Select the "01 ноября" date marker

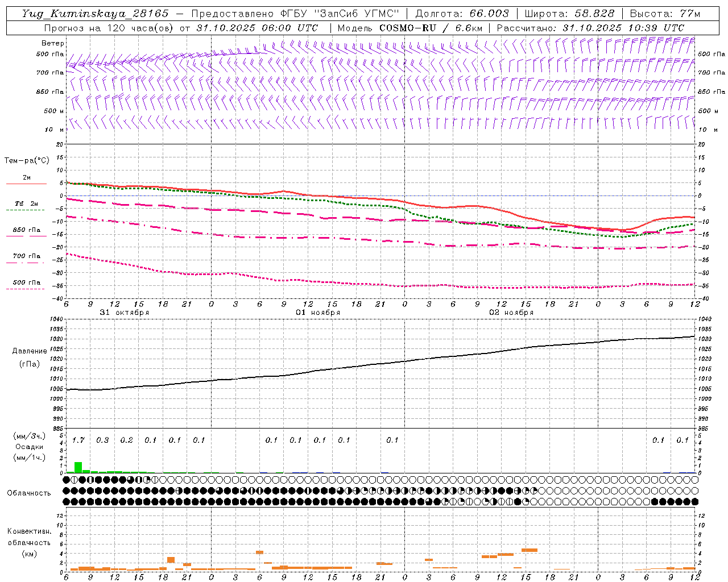tap(318, 313)
